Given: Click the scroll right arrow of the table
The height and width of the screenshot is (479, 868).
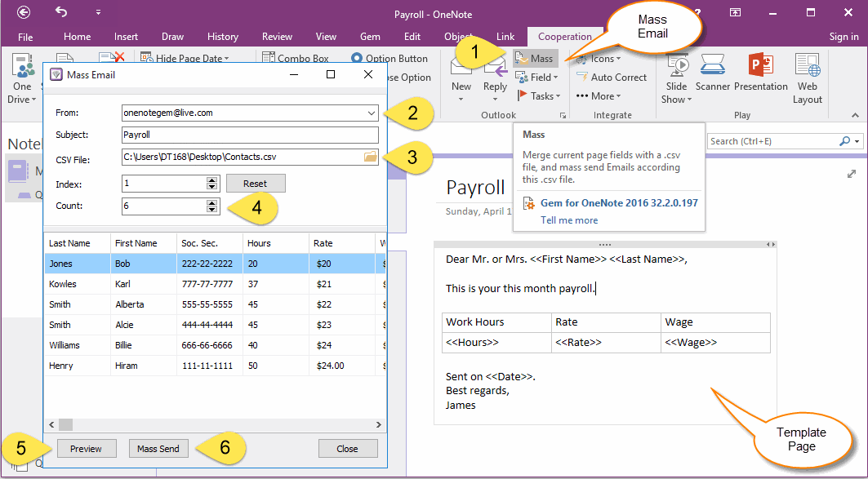Looking at the screenshot, I should click(379, 425).
